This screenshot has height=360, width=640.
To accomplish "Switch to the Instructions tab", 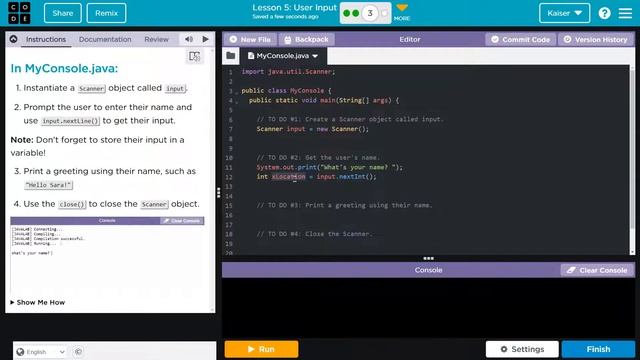I will [46, 39].
